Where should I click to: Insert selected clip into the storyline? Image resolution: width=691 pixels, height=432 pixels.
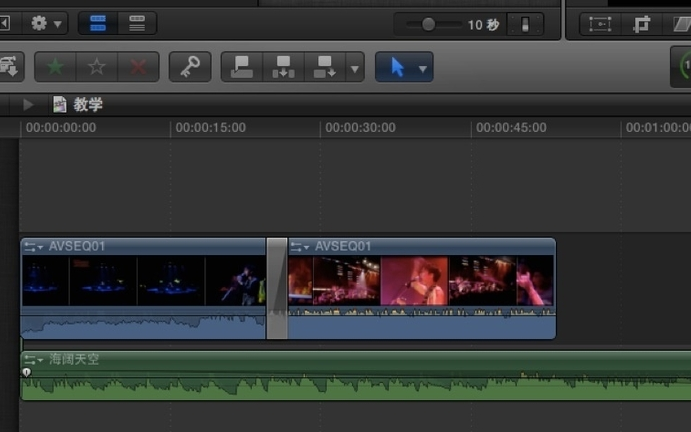(283, 67)
